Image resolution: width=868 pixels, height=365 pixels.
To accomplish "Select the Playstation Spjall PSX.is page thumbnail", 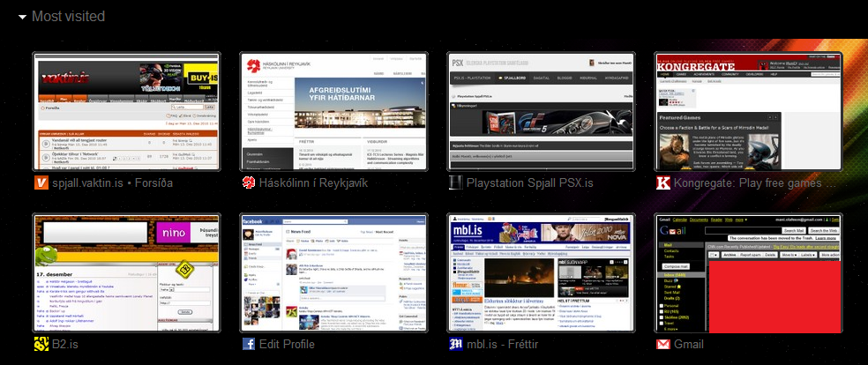I will point(540,111).
